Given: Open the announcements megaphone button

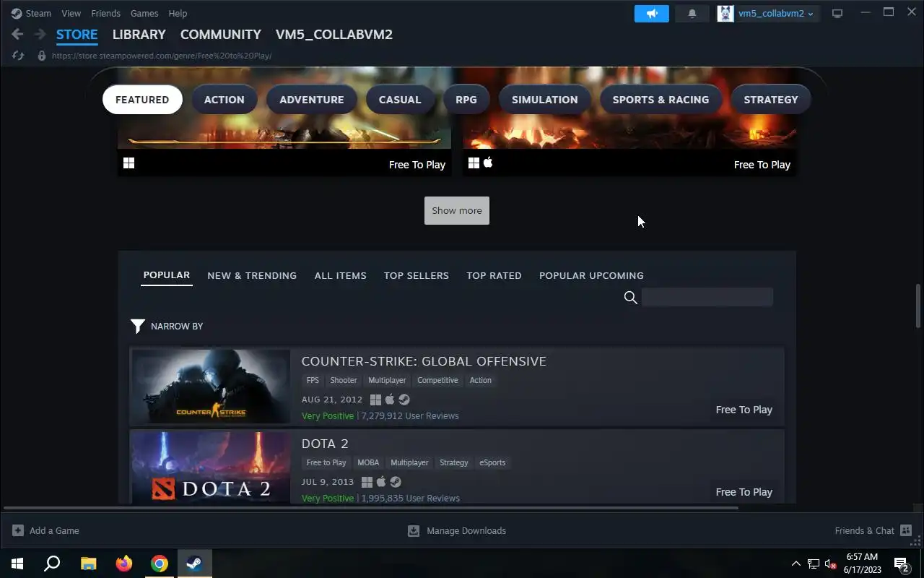Looking at the screenshot, I should pos(652,14).
